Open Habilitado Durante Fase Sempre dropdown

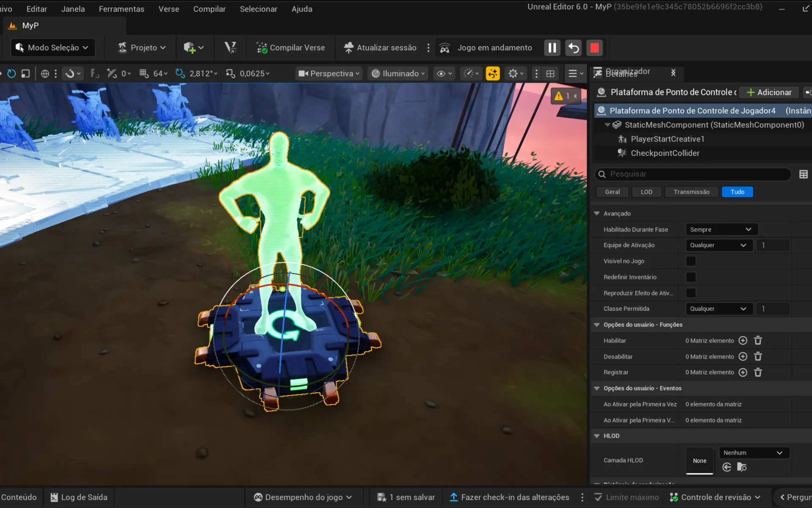click(721, 229)
